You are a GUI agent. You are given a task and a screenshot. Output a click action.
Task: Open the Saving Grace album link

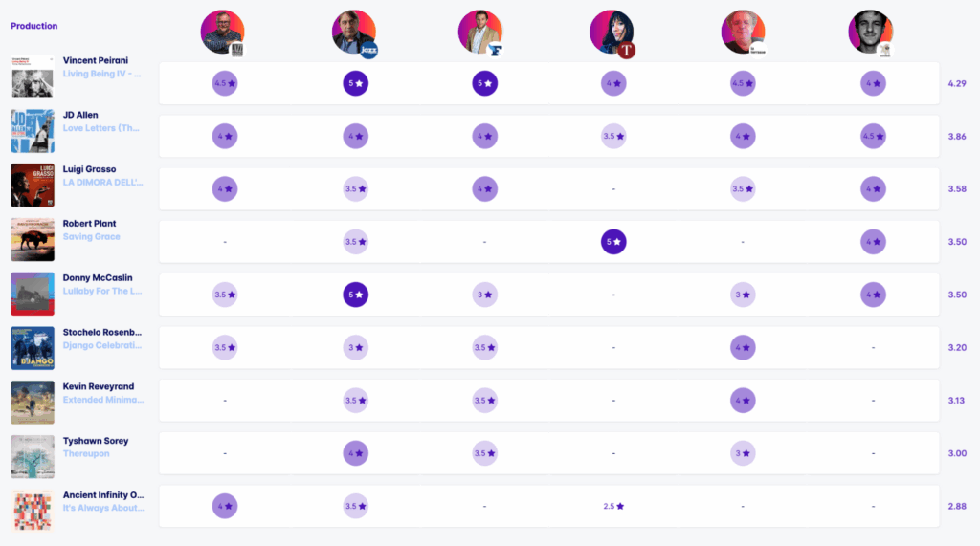point(92,236)
